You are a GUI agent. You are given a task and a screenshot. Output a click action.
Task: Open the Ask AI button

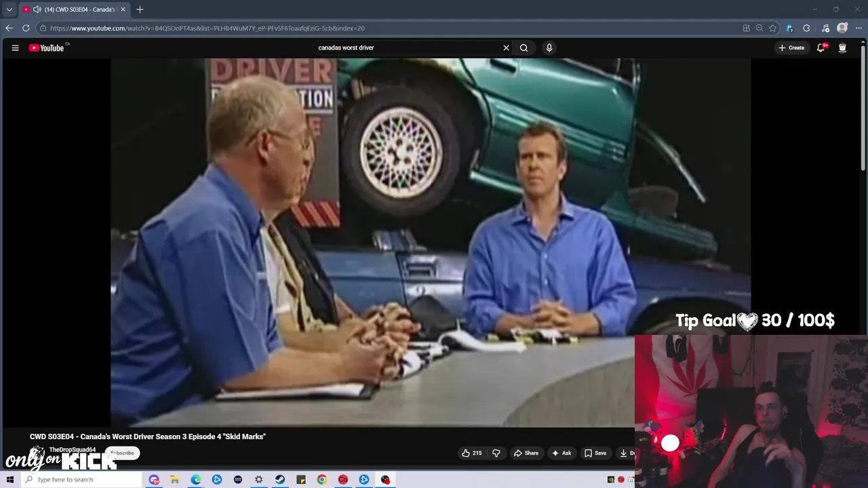pos(561,453)
